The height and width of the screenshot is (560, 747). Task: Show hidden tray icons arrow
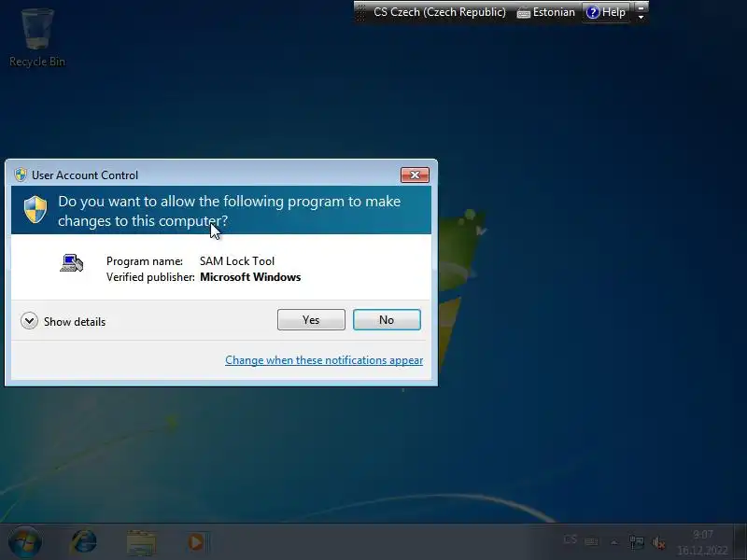click(614, 542)
